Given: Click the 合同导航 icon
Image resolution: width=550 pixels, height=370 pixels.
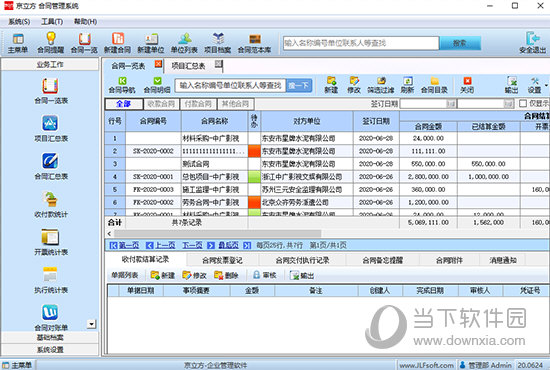Looking at the screenshot, I should [122, 85].
